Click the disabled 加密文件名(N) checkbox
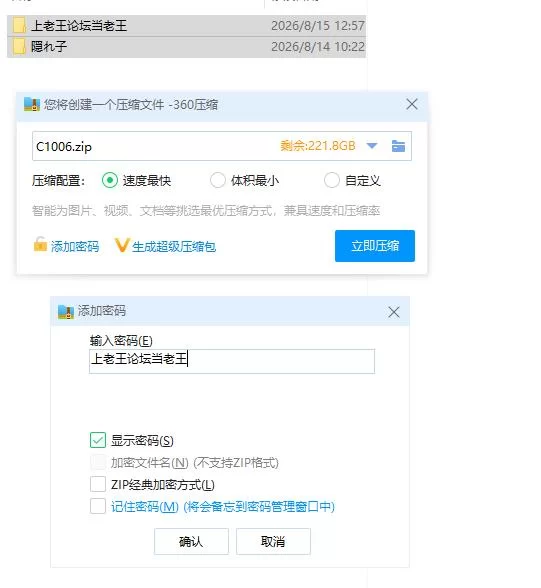This screenshot has height=588, width=541. [x=98, y=462]
